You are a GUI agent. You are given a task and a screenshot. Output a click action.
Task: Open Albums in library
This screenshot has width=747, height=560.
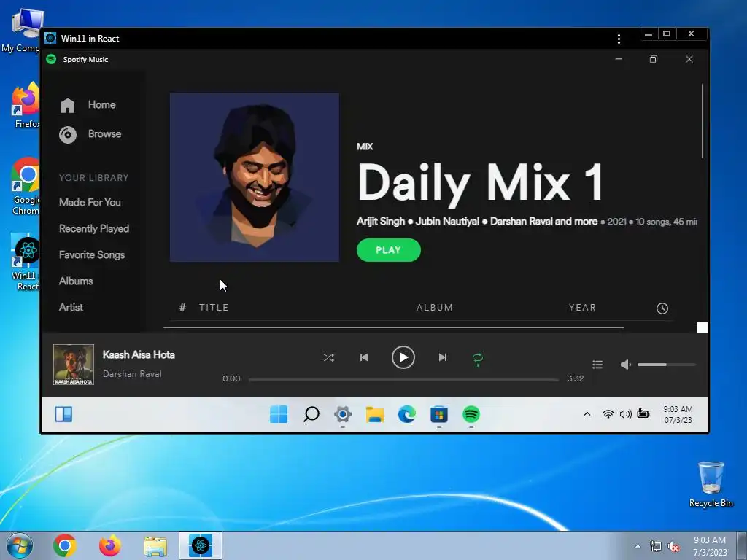point(76,281)
